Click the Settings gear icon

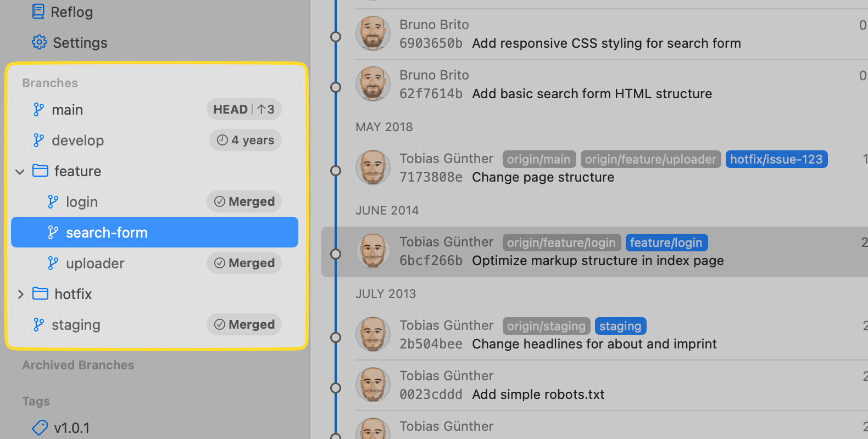coord(39,42)
